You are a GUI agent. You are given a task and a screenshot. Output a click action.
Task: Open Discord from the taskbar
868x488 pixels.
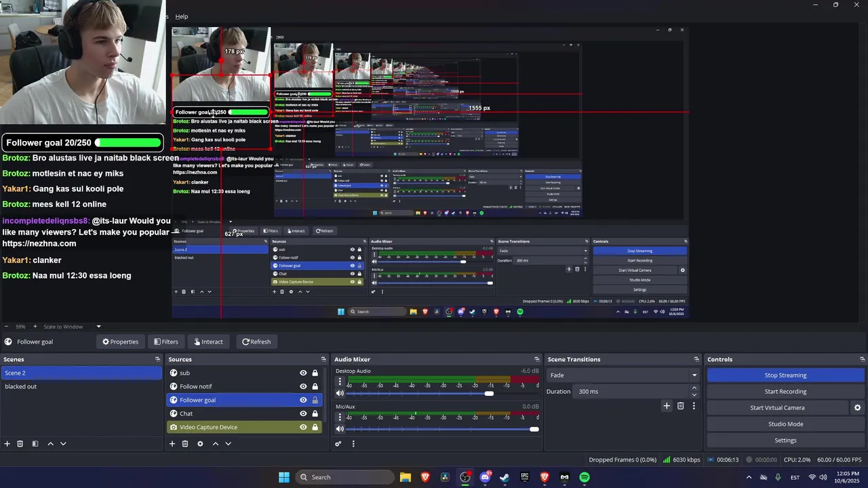click(485, 477)
